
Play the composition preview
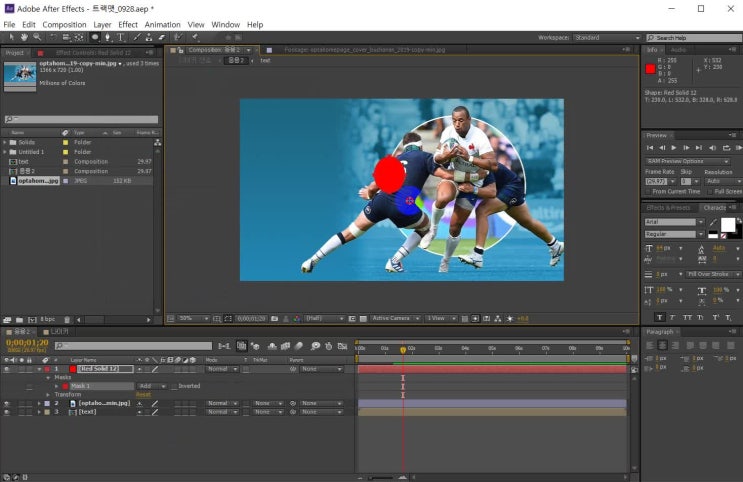(674, 148)
